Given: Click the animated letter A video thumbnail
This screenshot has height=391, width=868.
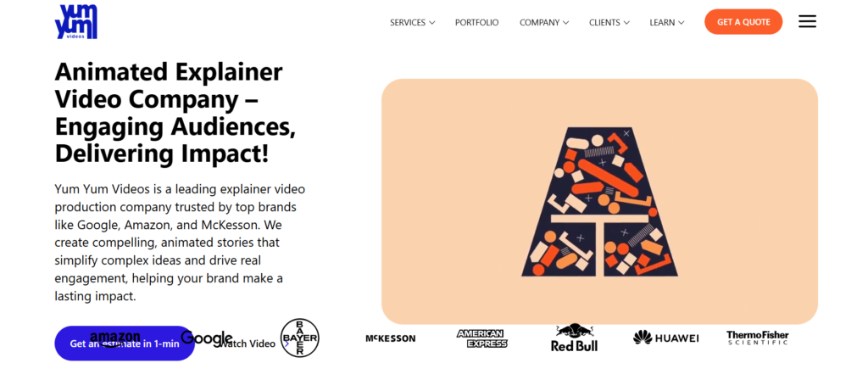Looking at the screenshot, I should click(599, 202).
